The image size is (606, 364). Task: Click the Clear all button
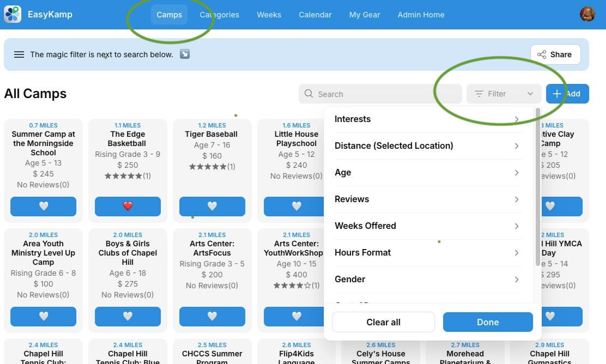point(383,322)
